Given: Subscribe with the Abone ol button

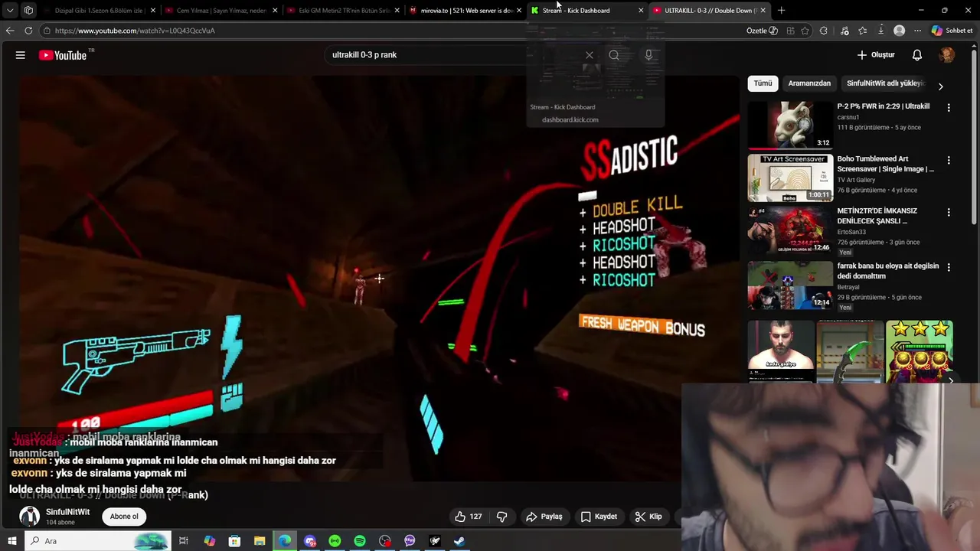Looking at the screenshot, I should [x=124, y=517].
